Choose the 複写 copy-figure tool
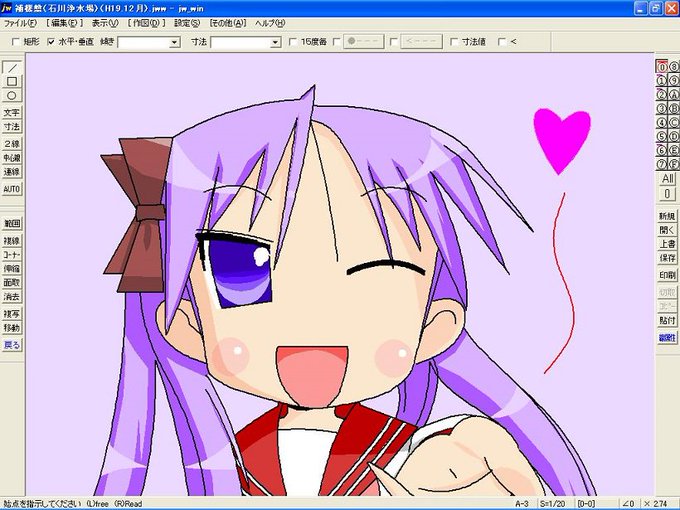 [x=12, y=314]
